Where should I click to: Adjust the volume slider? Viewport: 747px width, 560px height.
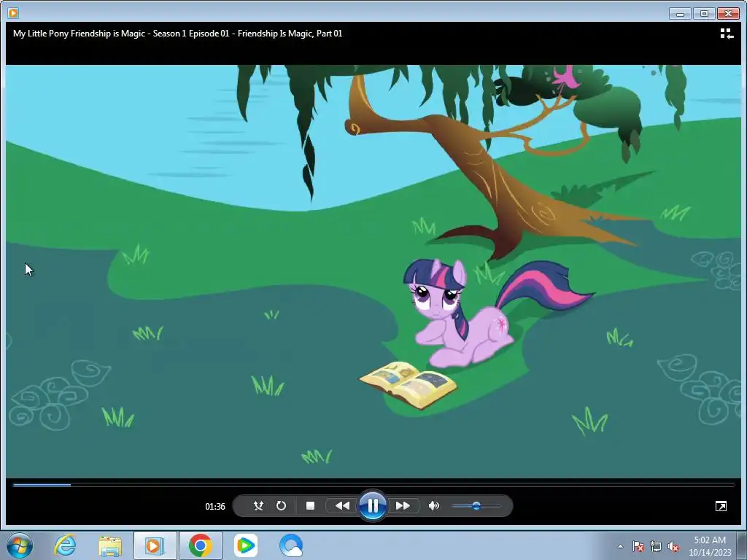476,506
